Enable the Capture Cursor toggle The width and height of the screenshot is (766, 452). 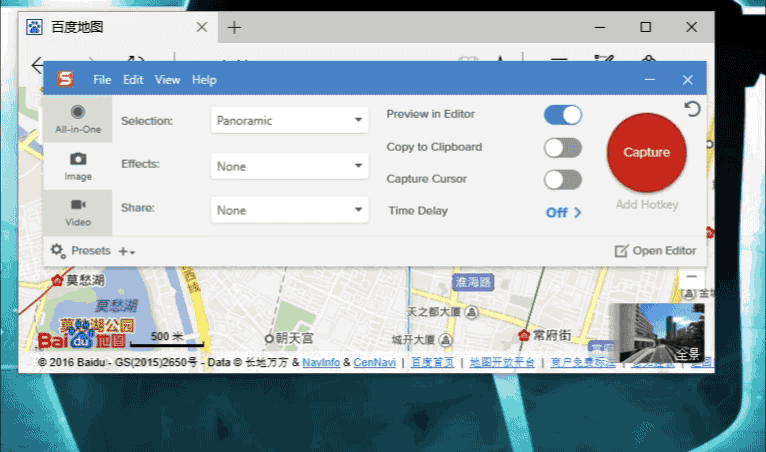[x=563, y=180]
